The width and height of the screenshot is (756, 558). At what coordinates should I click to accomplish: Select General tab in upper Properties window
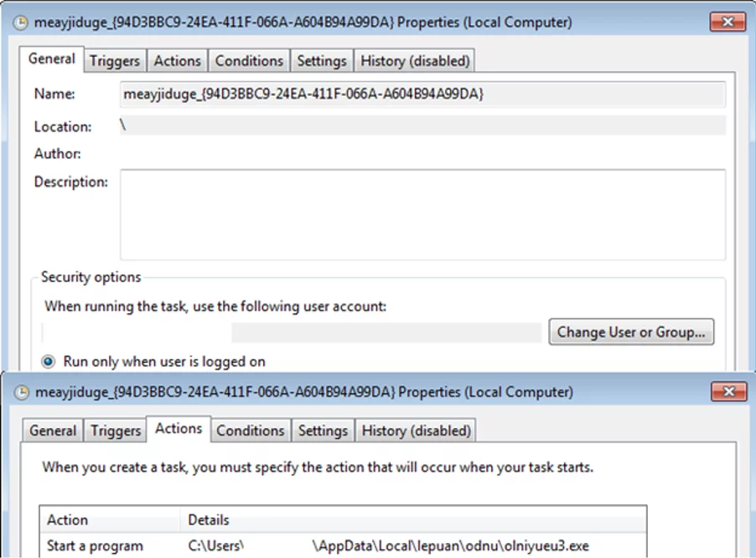click(x=52, y=59)
